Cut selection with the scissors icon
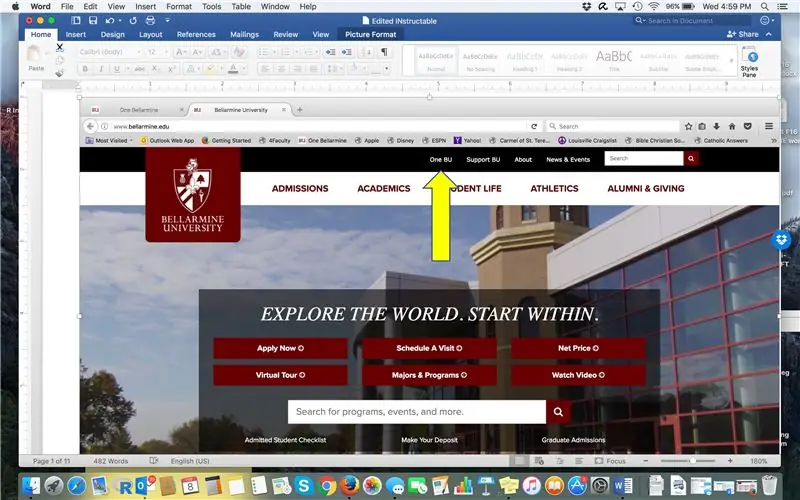Viewport: 800px width, 500px height. pos(60,47)
